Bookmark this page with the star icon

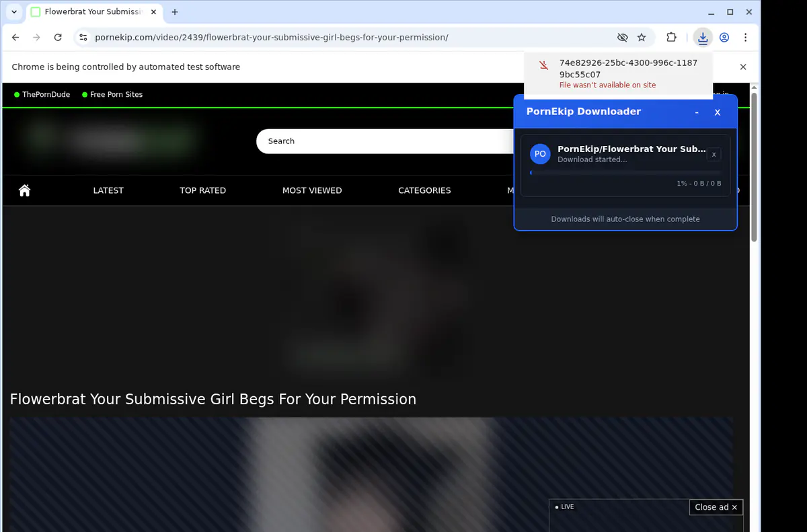coord(642,38)
